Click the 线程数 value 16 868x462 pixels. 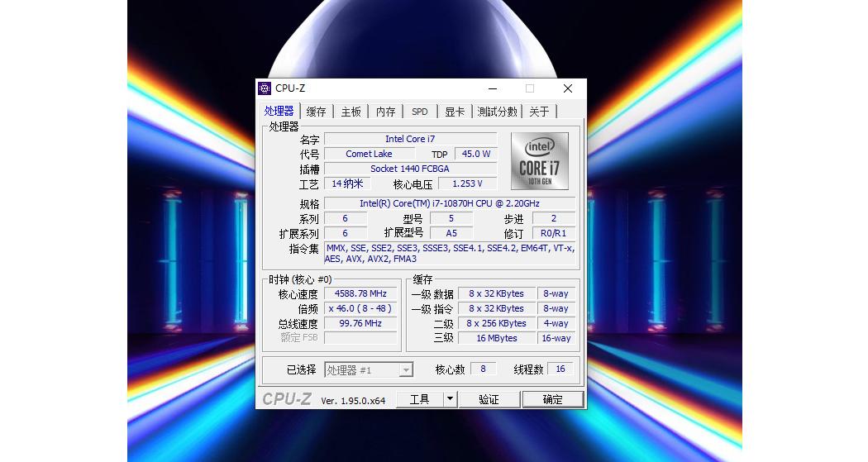(x=560, y=369)
